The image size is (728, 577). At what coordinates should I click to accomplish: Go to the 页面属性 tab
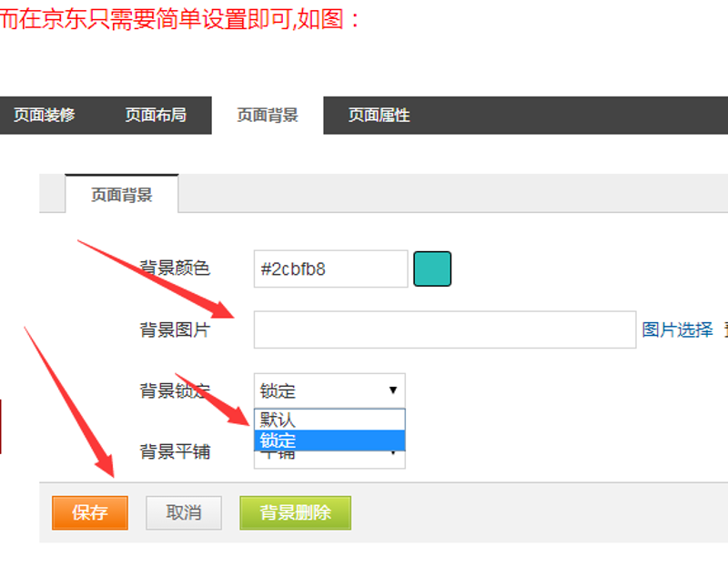379,115
